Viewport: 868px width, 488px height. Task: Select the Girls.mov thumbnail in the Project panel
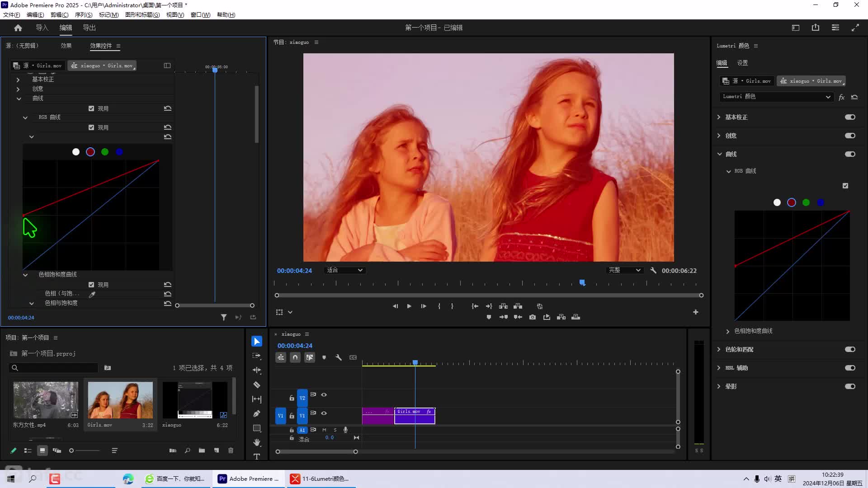point(120,400)
